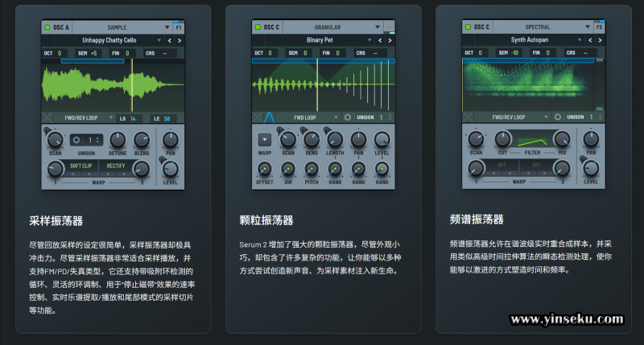Click the filter MIX knob in the spectral oscillator
Image resolution: width=644 pixels, height=345 pixels.
[561, 138]
